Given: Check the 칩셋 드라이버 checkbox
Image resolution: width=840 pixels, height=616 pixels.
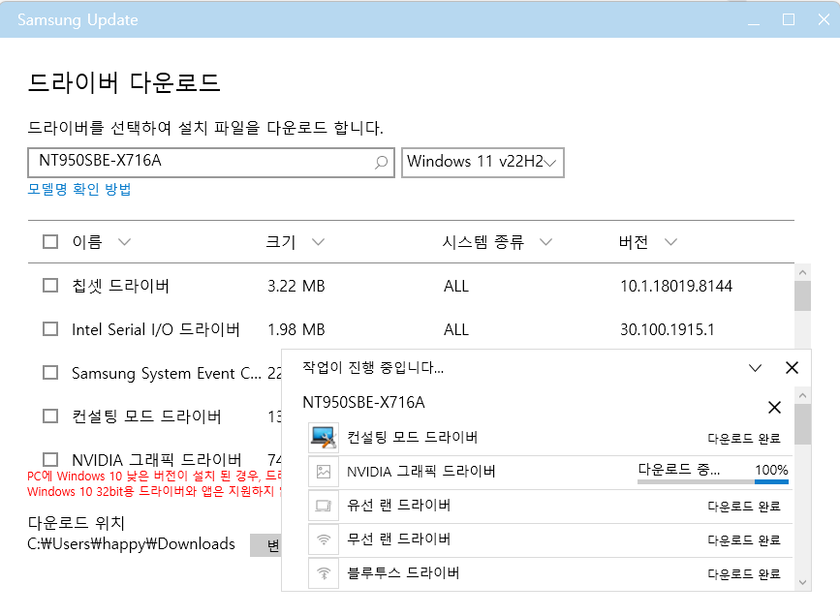Looking at the screenshot, I should [x=50, y=285].
